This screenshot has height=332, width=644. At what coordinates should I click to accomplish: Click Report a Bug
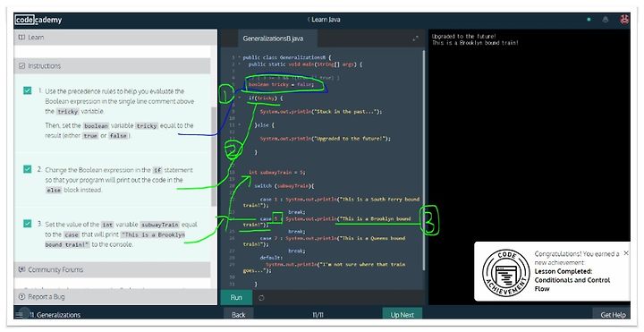[x=47, y=297]
